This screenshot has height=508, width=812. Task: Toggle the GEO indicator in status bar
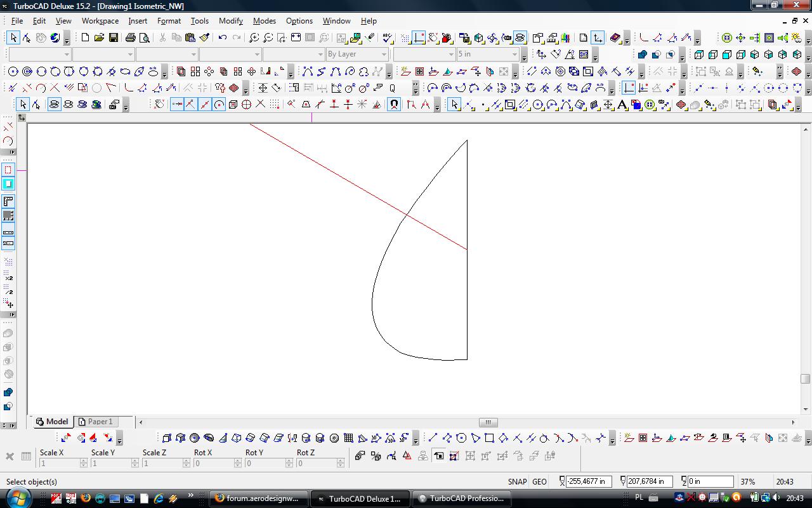pos(539,481)
